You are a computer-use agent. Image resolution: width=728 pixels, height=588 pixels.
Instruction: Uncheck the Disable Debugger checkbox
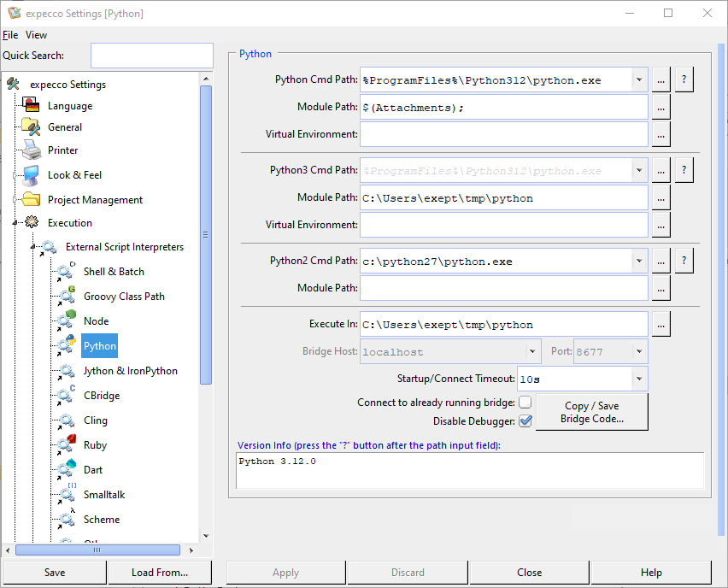525,420
